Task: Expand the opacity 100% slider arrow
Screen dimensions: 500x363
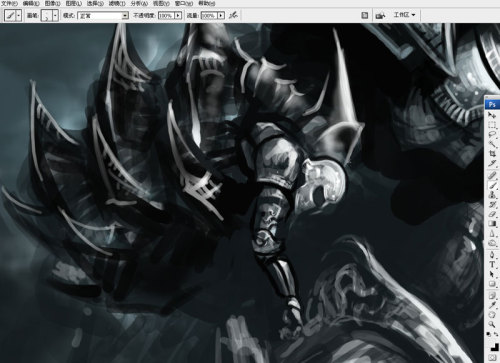Action: (178, 16)
